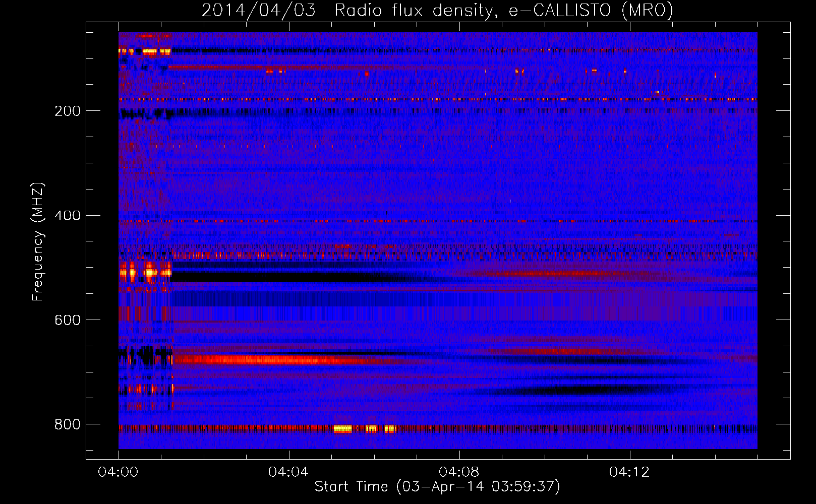
Task: Select the 200 frequency axis label
Action: point(68,111)
